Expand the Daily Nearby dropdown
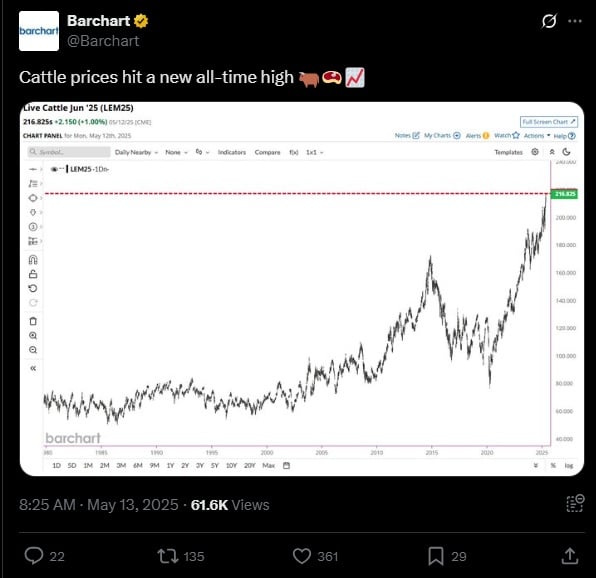 click(136, 152)
